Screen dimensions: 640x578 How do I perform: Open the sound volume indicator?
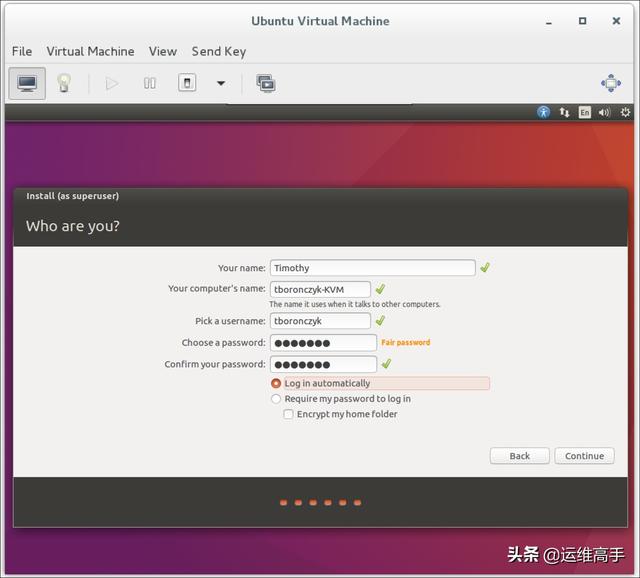click(x=604, y=112)
